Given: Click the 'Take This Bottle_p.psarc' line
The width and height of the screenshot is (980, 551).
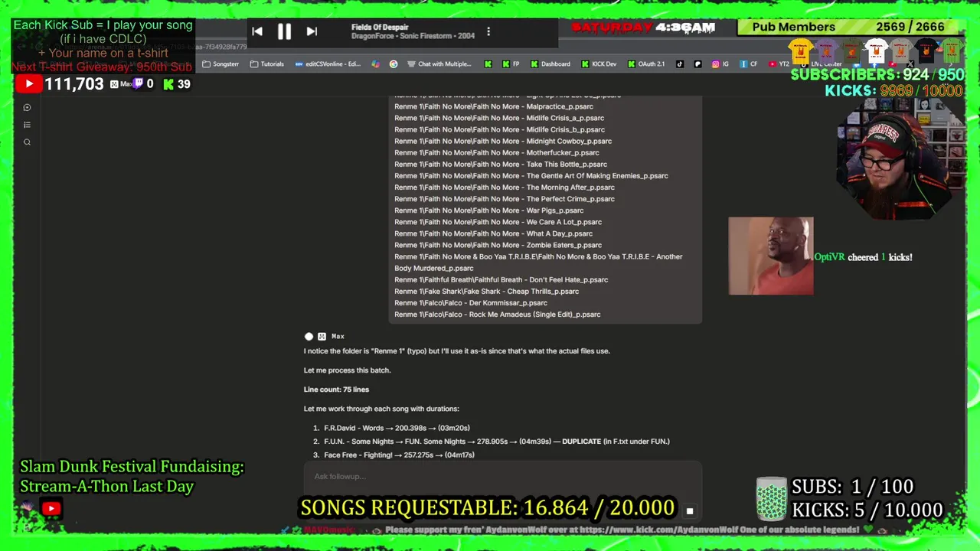Looking at the screenshot, I should click(501, 164).
